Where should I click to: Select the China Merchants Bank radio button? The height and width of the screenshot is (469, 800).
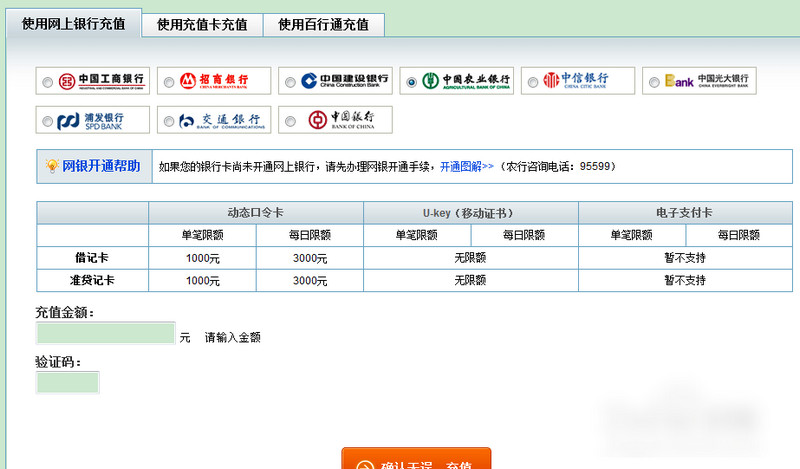point(168,82)
